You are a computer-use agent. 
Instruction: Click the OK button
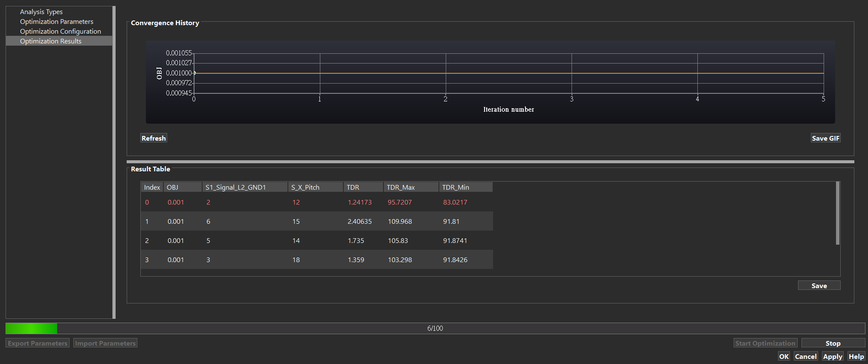click(x=784, y=356)
